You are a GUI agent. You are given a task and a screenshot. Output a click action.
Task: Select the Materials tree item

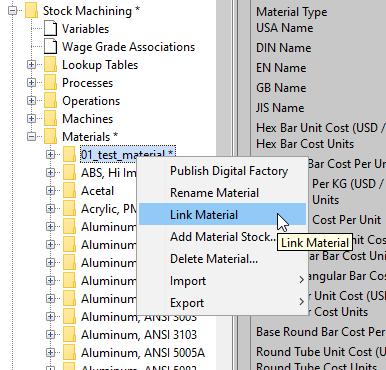point(90,137)
